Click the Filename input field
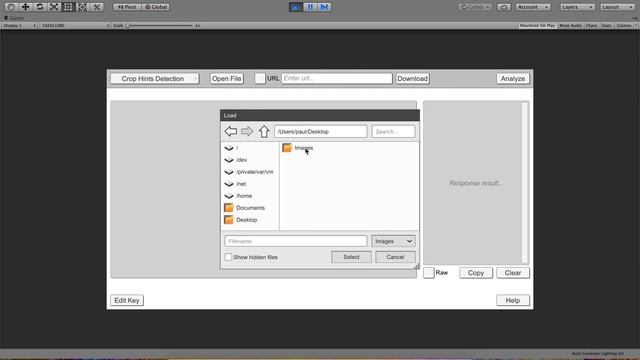 point(296,241)
